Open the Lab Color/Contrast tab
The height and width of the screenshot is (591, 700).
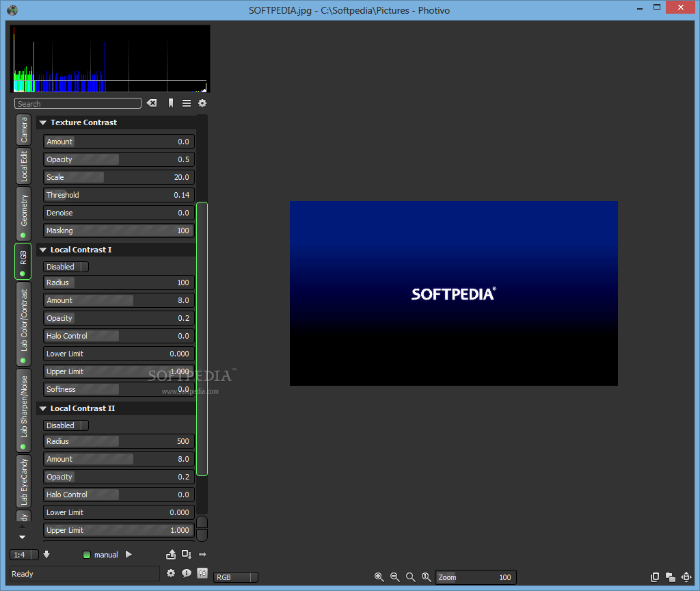[24, 324]
